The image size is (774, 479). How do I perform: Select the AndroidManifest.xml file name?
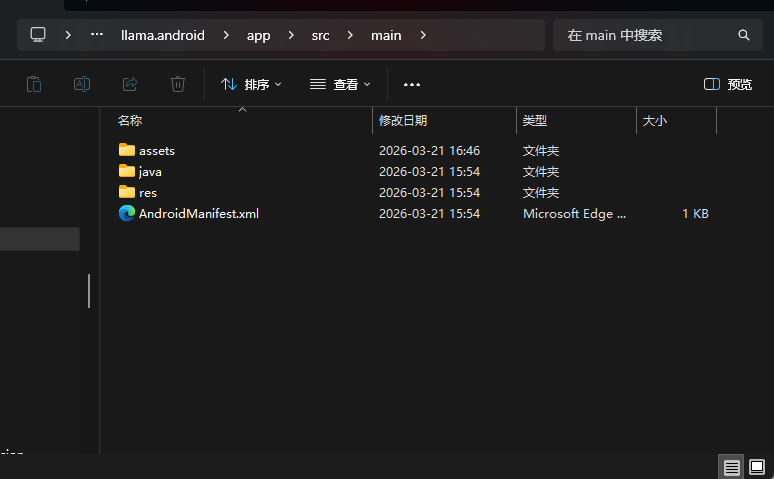(199, 213)
